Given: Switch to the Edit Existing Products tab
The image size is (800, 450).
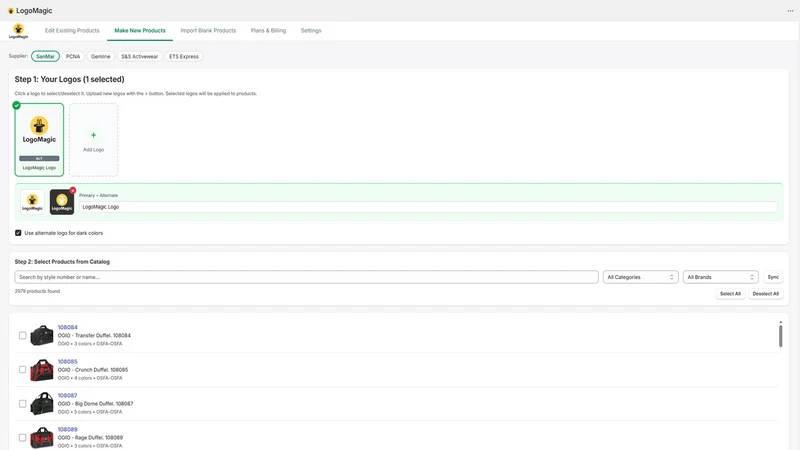Looking at the screenshot, I should pyautogui.click(x=72, y=31).
